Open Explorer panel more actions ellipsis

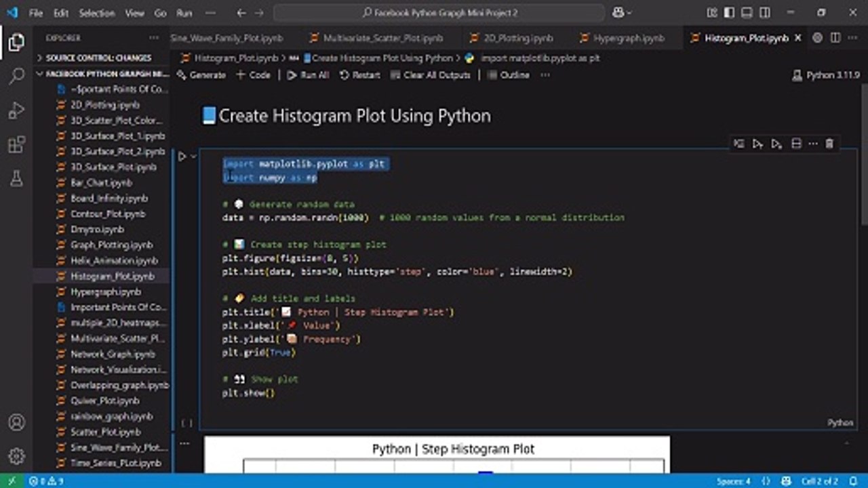click(x=155, y=38)
